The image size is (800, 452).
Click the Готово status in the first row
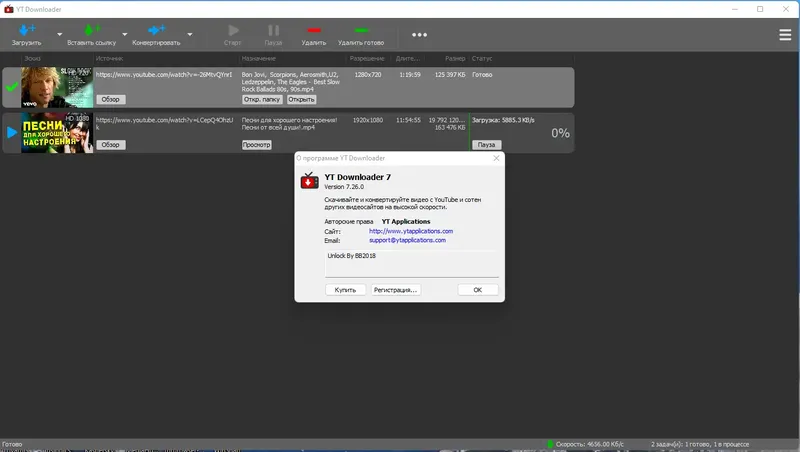pyautogui.click(x=482, y=74)
